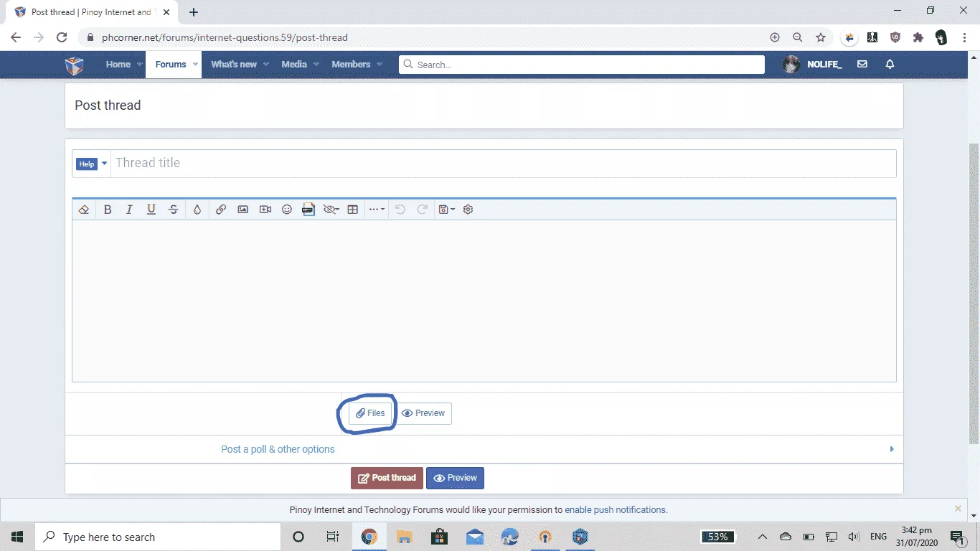Viewport: 980px width, 551px height.
Task: Expand the Home menu arrow
Action: (x=139, y=65)
